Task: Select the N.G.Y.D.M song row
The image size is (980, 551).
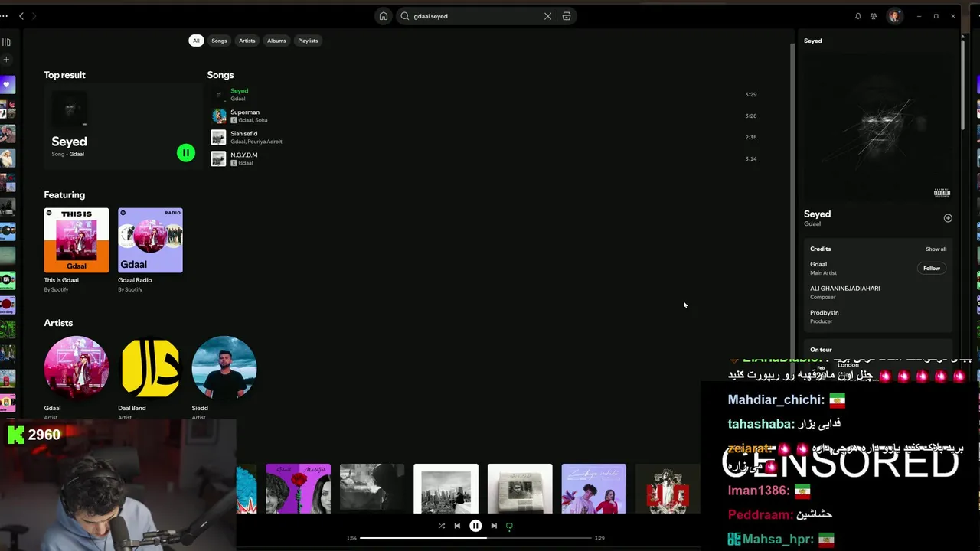Action: (x=486, y=159)
